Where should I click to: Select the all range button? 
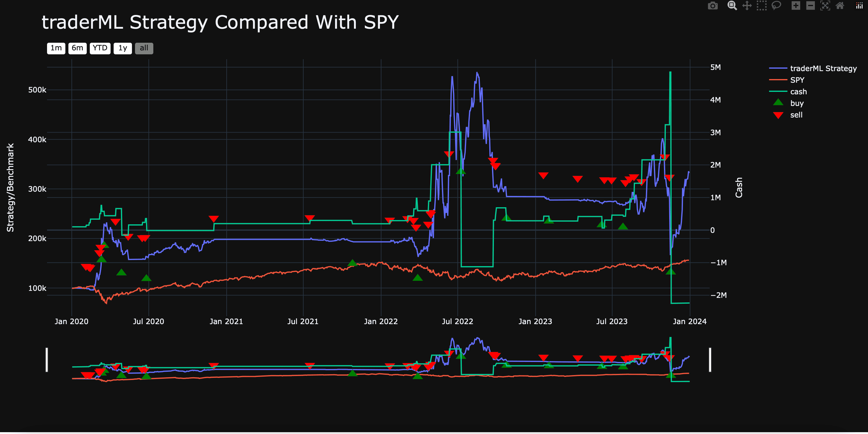click(144, 48)
